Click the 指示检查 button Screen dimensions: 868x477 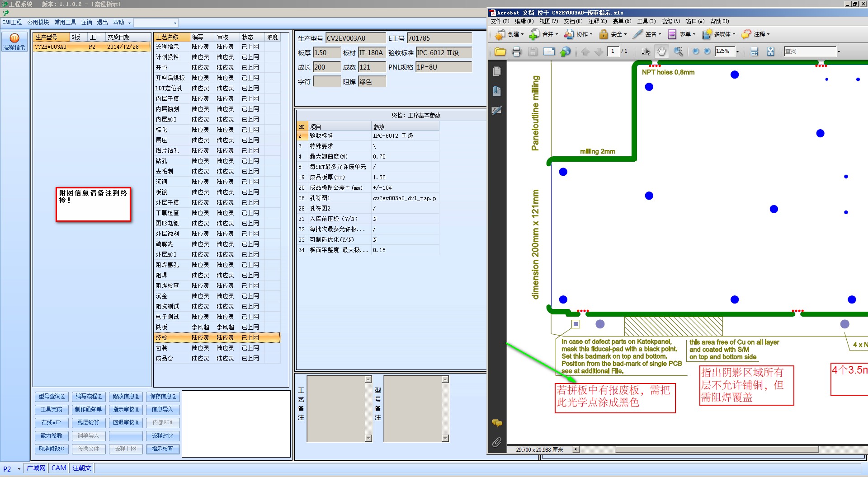coord(163,449)
